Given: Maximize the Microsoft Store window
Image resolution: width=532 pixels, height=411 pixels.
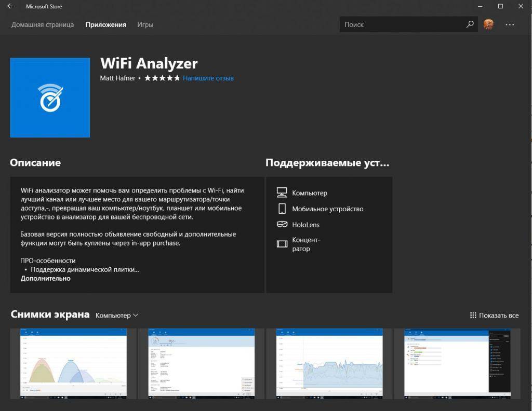Looking at the screenshot, I should 500,6.
